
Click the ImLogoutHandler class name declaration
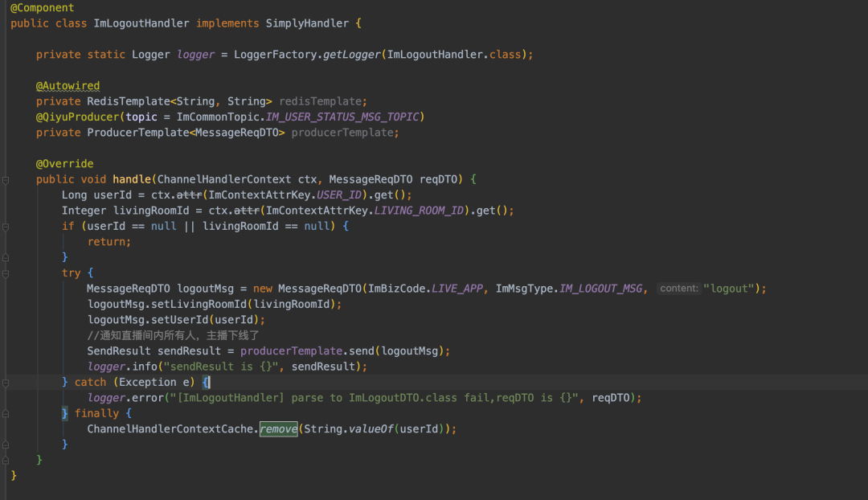(x=141, y=23)
